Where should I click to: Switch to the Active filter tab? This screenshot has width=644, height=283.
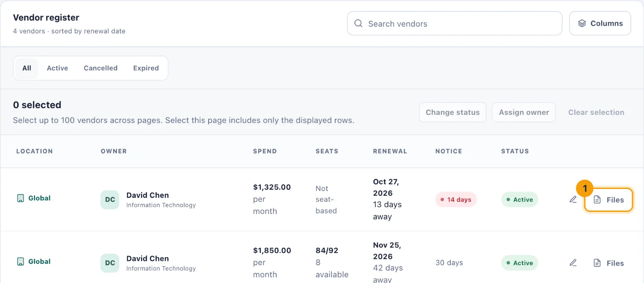(57, 68)
